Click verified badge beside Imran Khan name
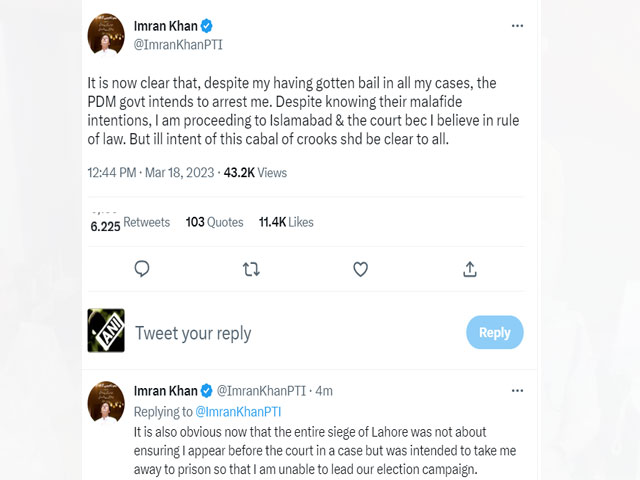The height and width of the screenshot is (480, 640). pos(206,26)
